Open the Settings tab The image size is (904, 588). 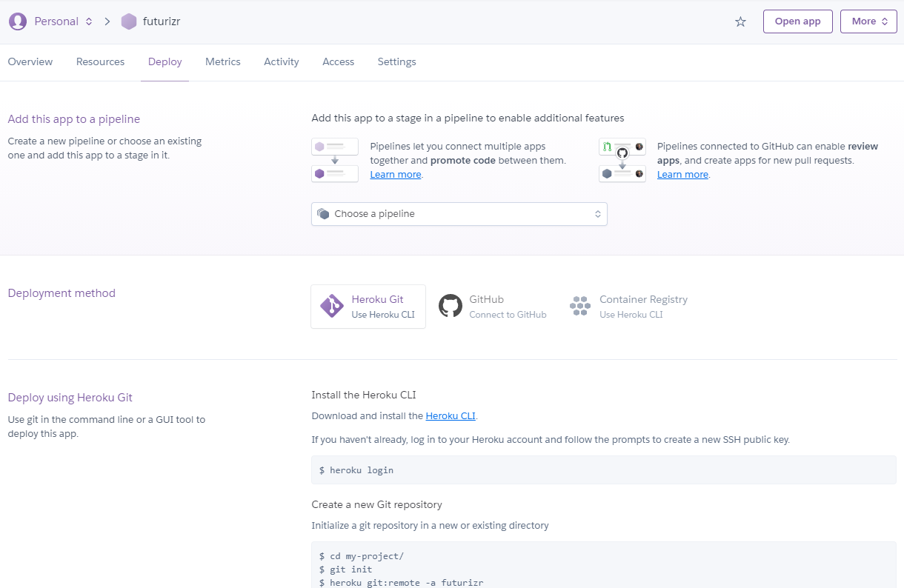(396, 62)
